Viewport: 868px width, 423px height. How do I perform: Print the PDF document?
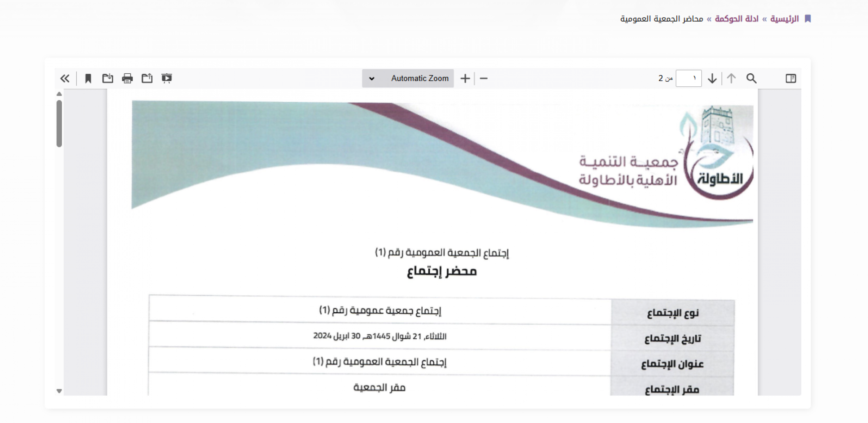(x=127, y=78)
